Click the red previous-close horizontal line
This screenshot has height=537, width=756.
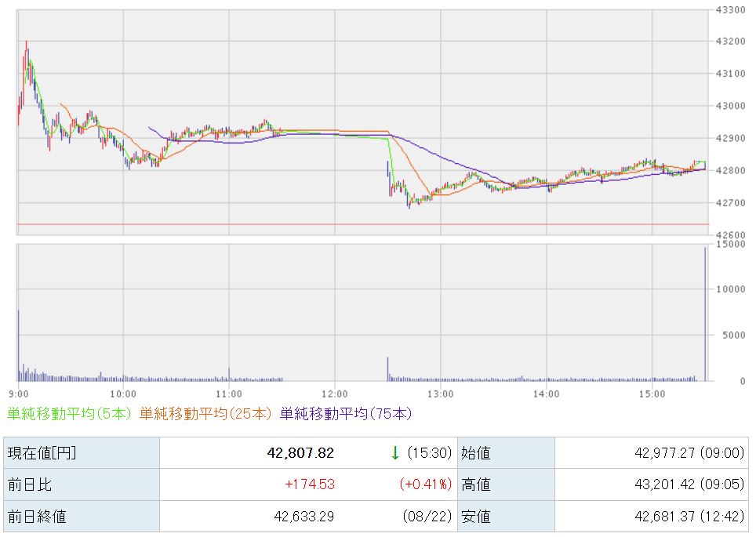[x=363, y=224]
